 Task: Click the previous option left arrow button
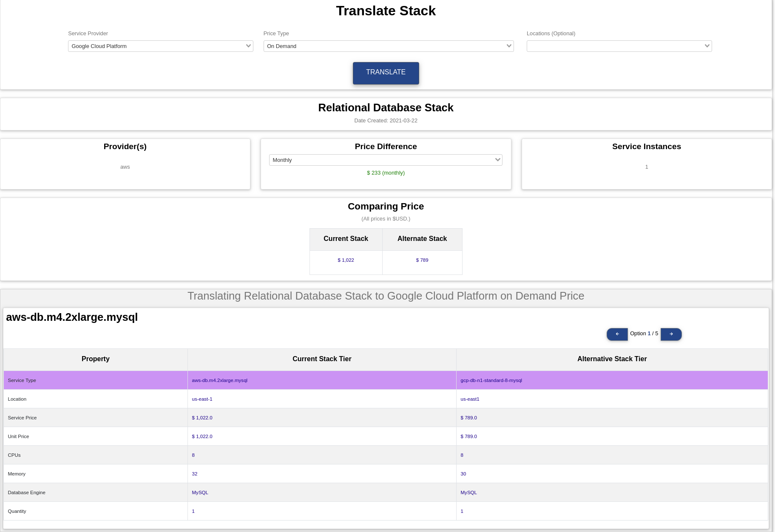click(617, 334)
